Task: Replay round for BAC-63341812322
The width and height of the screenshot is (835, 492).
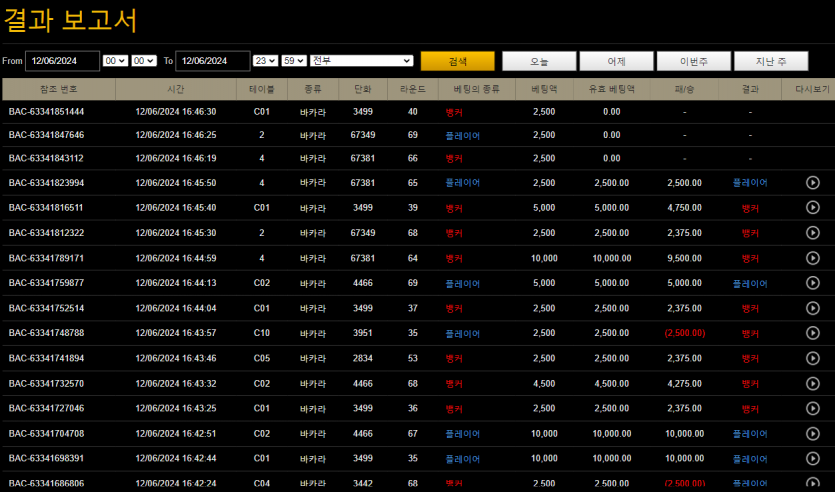Action: [x=813, y=233]
